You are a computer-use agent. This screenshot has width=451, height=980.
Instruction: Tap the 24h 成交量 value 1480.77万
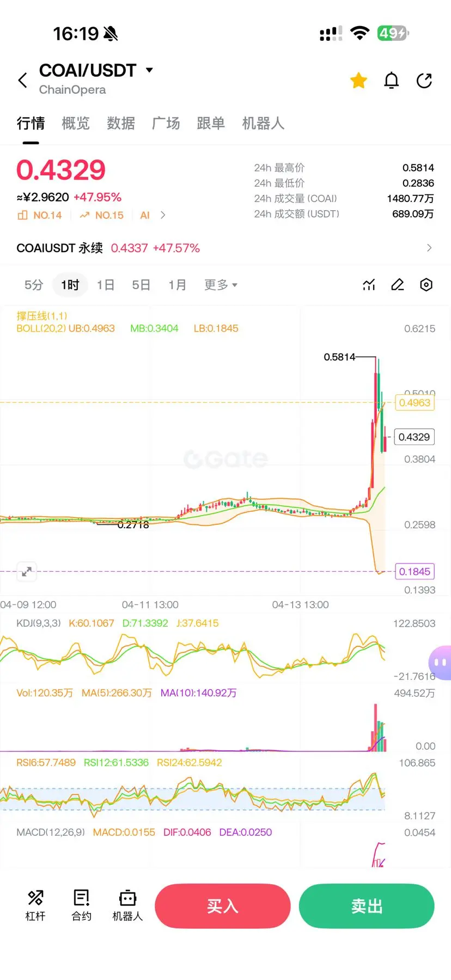coord(411,198)
